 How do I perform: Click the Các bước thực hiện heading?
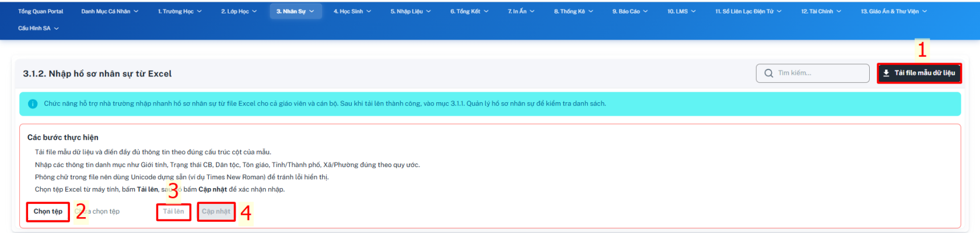63,137
